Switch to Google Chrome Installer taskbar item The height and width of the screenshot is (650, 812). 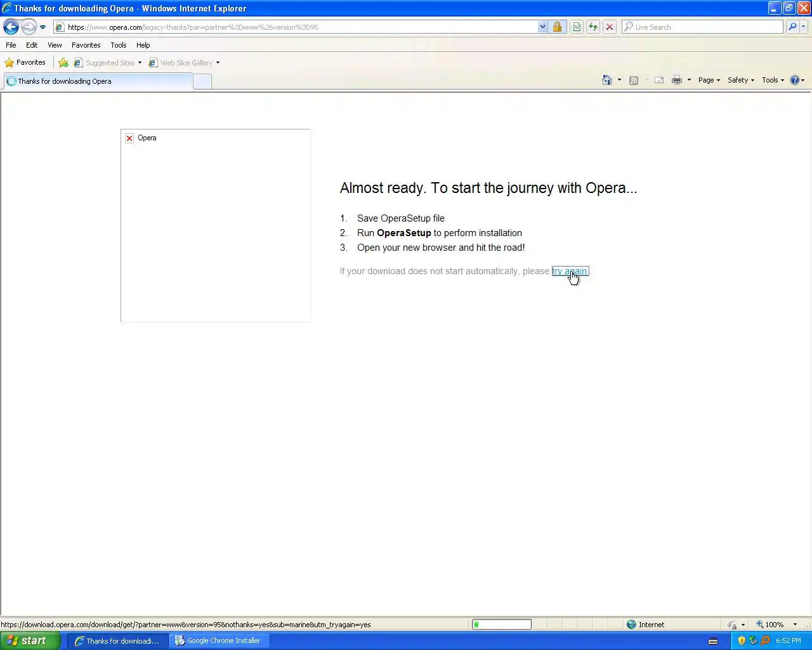[219, 641]
